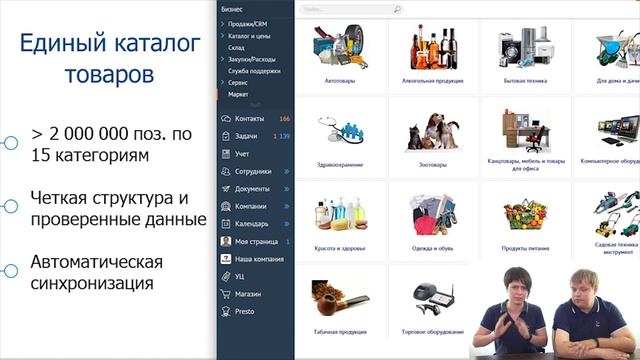Click the Документы paper-plane icon
This screenshot has width=640, height=360.
226,189
